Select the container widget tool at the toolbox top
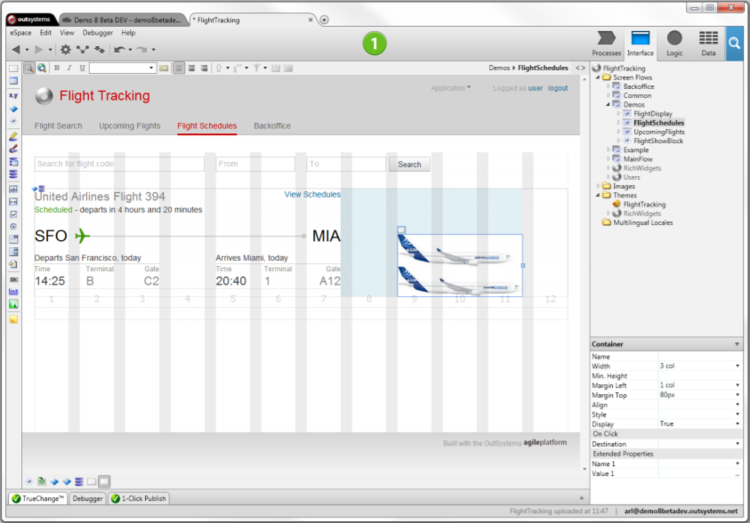The width and height of the screenshot is (750, 523). point(13,68)
